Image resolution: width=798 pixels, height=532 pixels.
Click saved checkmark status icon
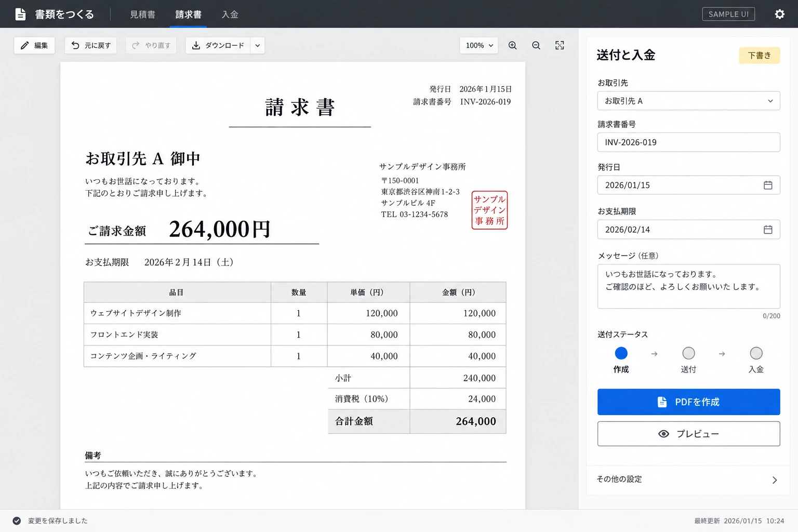[x=17, y=521]
